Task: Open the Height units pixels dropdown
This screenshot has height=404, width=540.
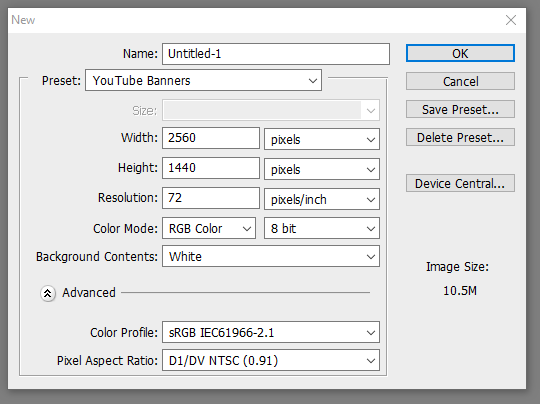Action: 322,169
